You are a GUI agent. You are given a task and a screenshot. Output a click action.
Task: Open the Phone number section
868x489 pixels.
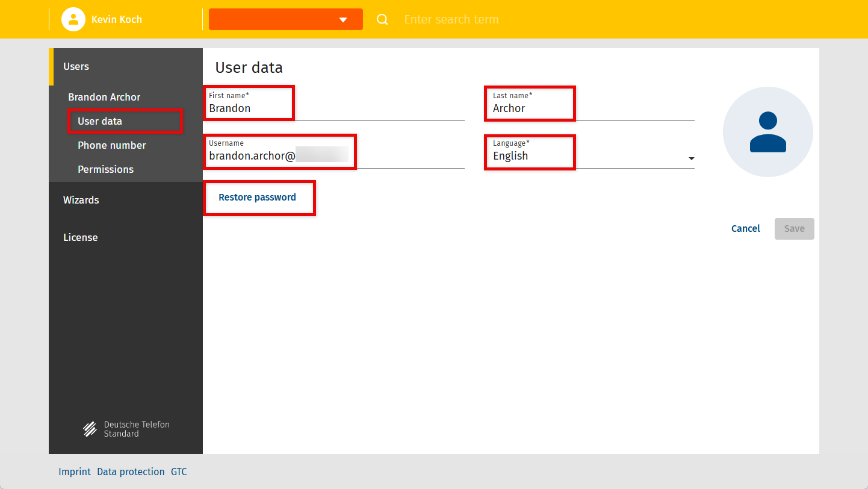click(112, 145)
